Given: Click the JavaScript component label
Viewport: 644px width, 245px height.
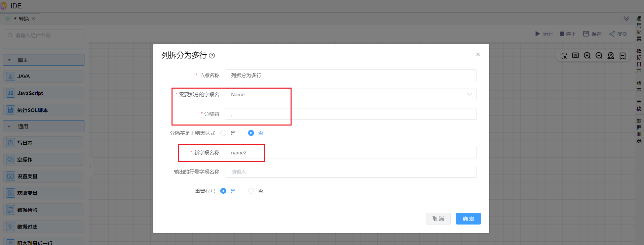Looking at the screenshot, I should coord(30,93).
